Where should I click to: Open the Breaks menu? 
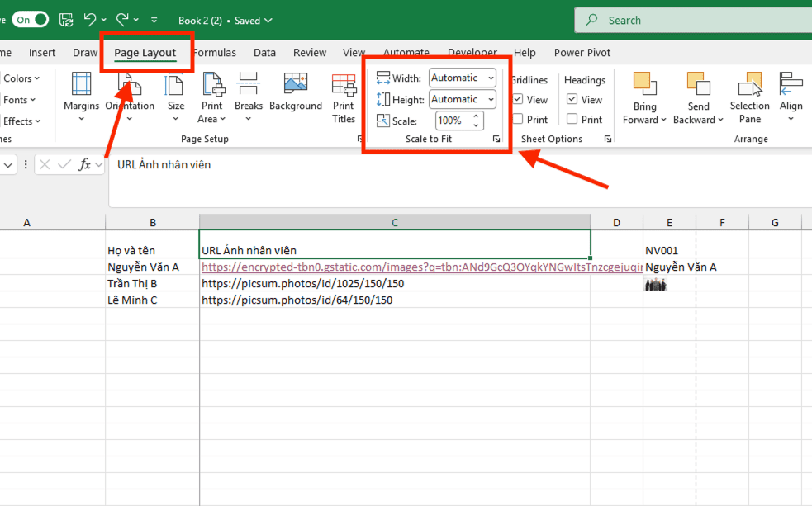[x=248, y=97]
